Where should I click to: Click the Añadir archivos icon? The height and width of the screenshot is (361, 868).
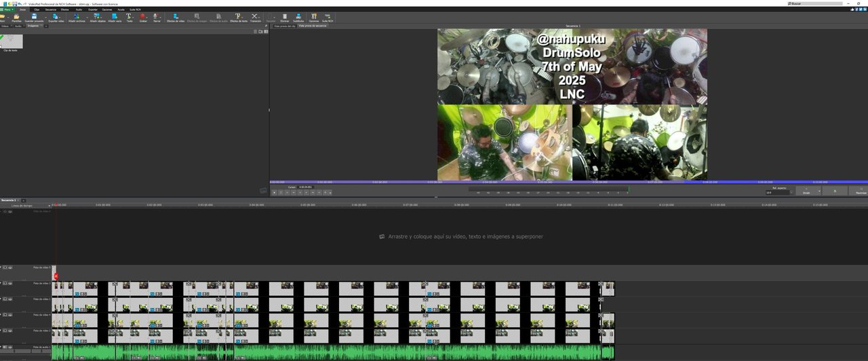(77, 16)
